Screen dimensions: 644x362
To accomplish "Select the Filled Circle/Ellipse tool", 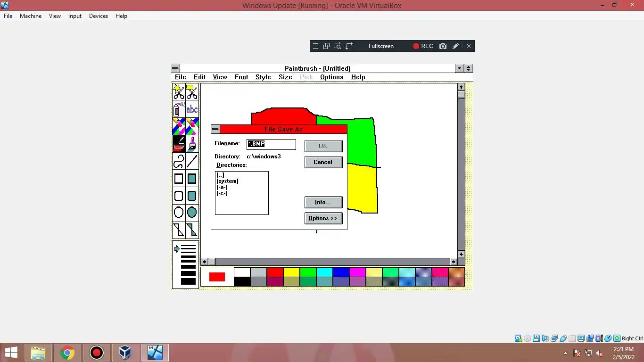I will click(192, 213).
